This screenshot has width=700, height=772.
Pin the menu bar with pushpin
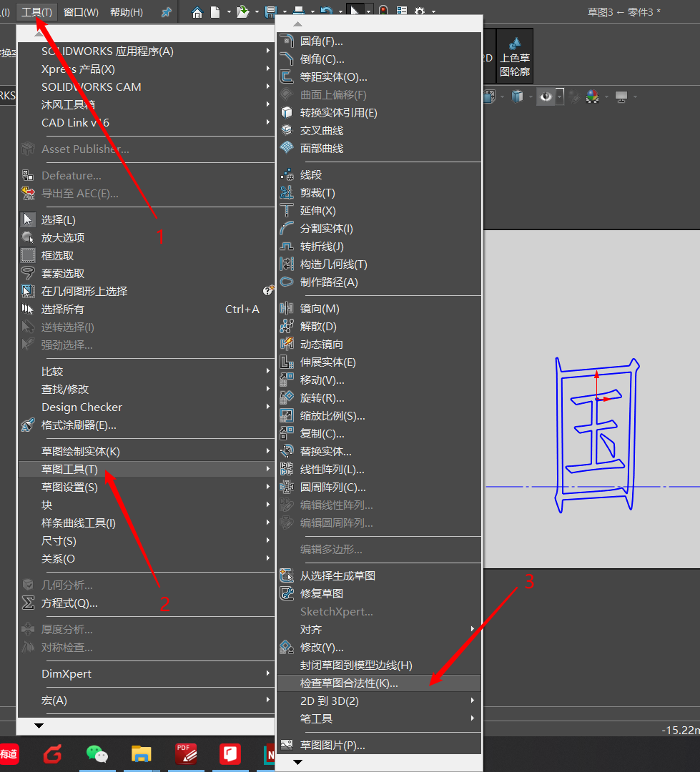tap(167, 12)
